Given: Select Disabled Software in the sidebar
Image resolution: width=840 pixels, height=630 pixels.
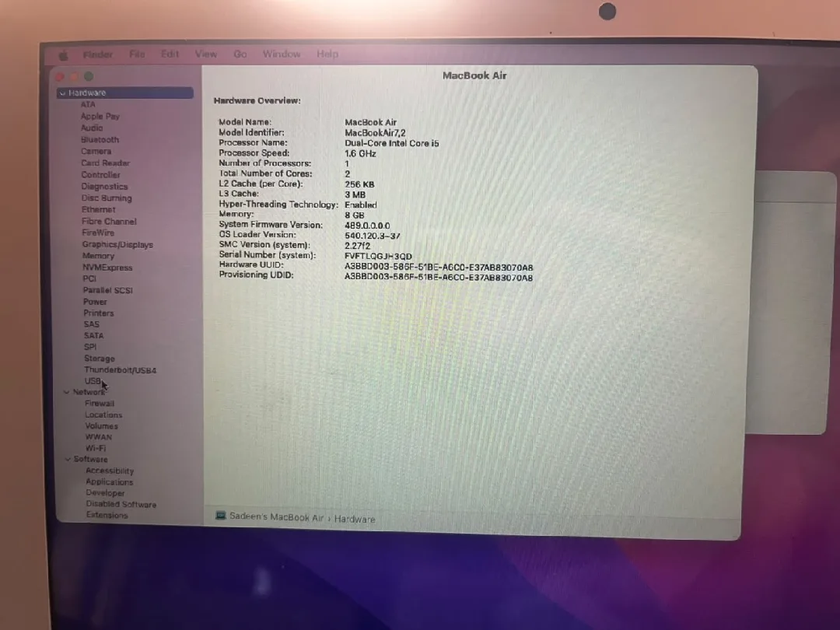Looking at the screenshot, I should (x=121, y=504).
